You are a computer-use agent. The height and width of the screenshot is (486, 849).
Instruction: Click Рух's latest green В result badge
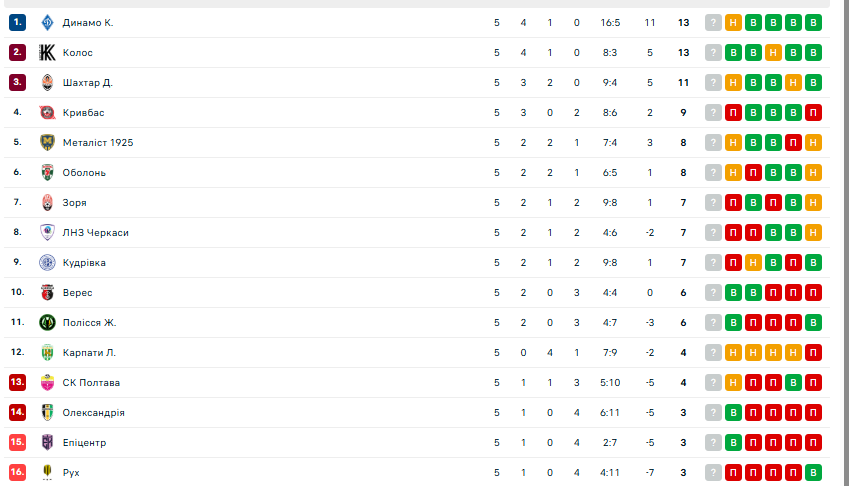[x=813, y=473]
